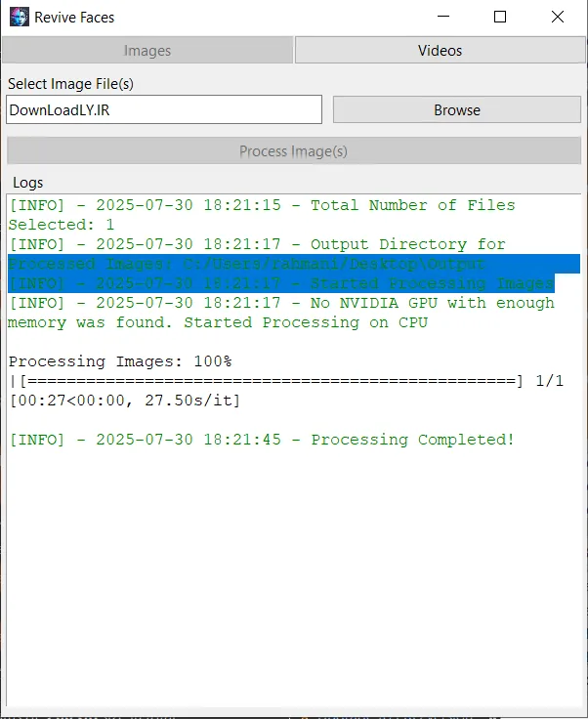Click the Output Directory for log line
Viewport: 588px width, 719px height.
tap(257, 244)
